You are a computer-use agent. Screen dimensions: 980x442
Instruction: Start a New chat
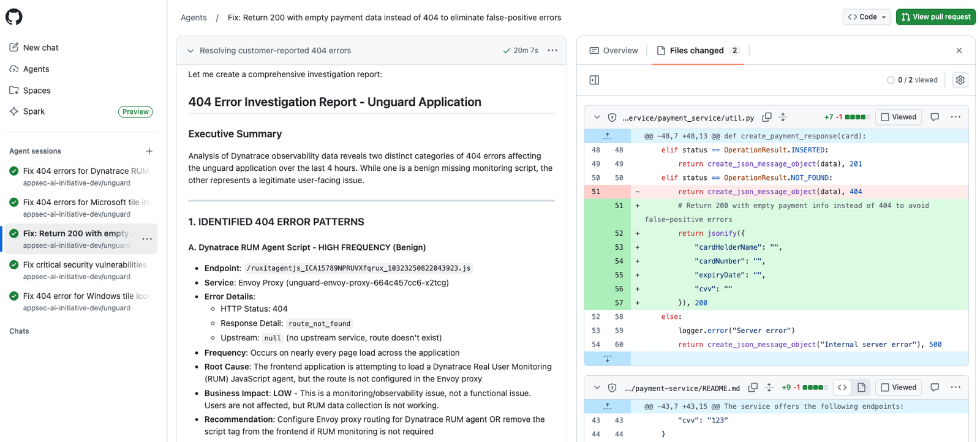click(x=40, y=48)
